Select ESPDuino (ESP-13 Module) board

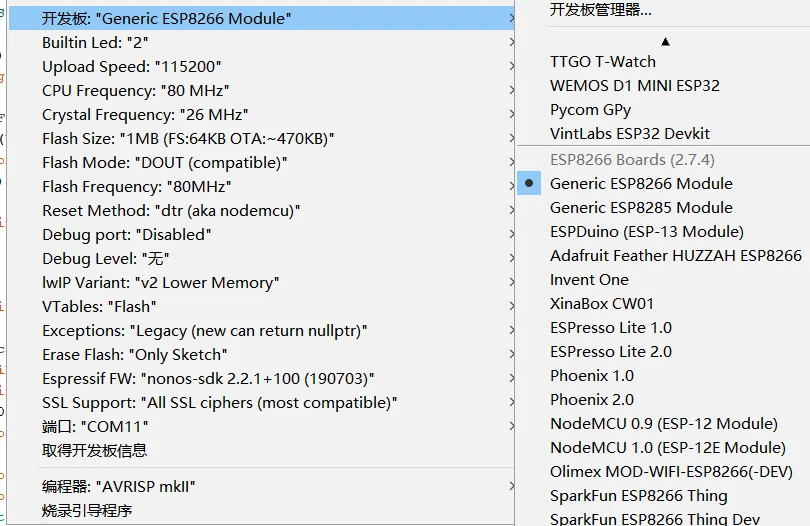[x=647, y=232]
